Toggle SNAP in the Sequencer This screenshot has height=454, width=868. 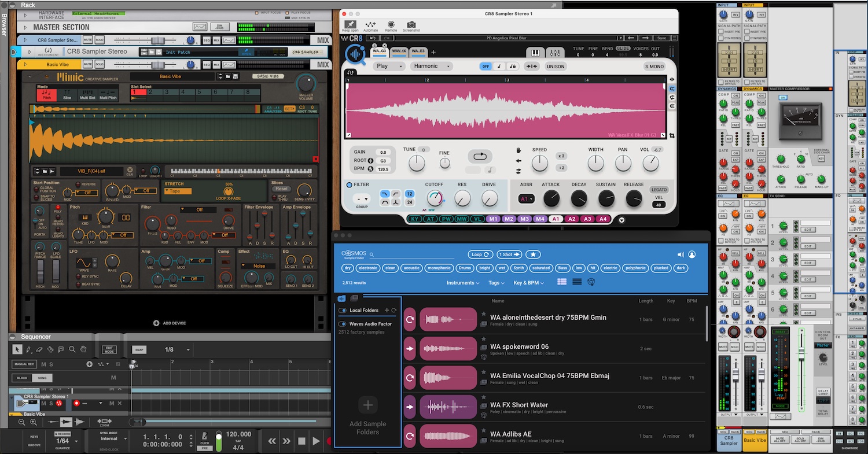tap(139, 350)
